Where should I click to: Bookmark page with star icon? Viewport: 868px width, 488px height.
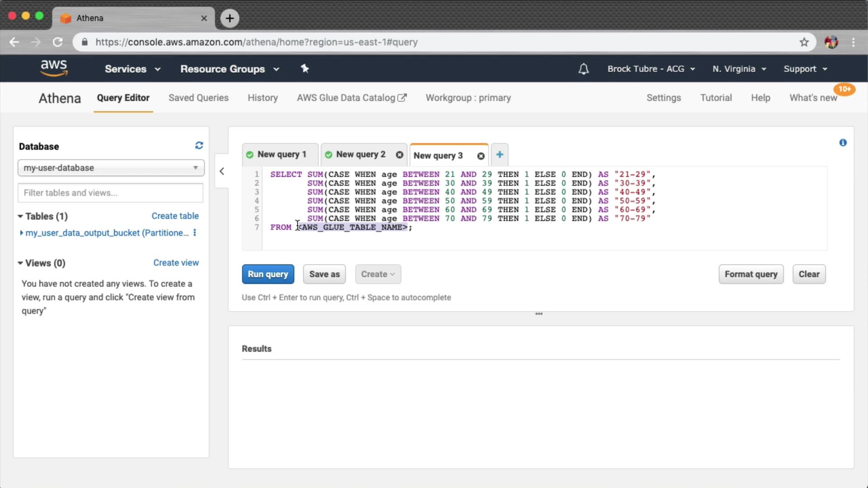click(x=804, y=42)
